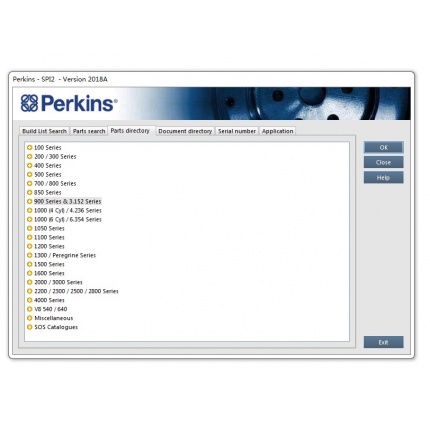Click the yellow icon beside 700 / 800 Series

[30, 183]
